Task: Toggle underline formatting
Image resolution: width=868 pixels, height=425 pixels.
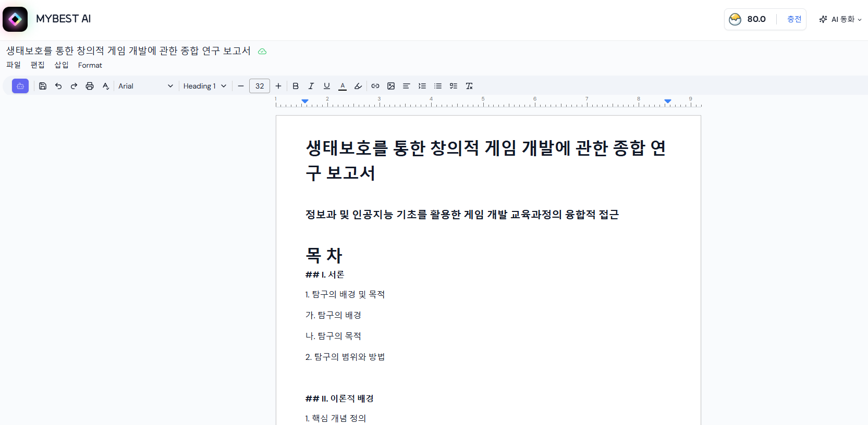Action: [x=327, y=86]
